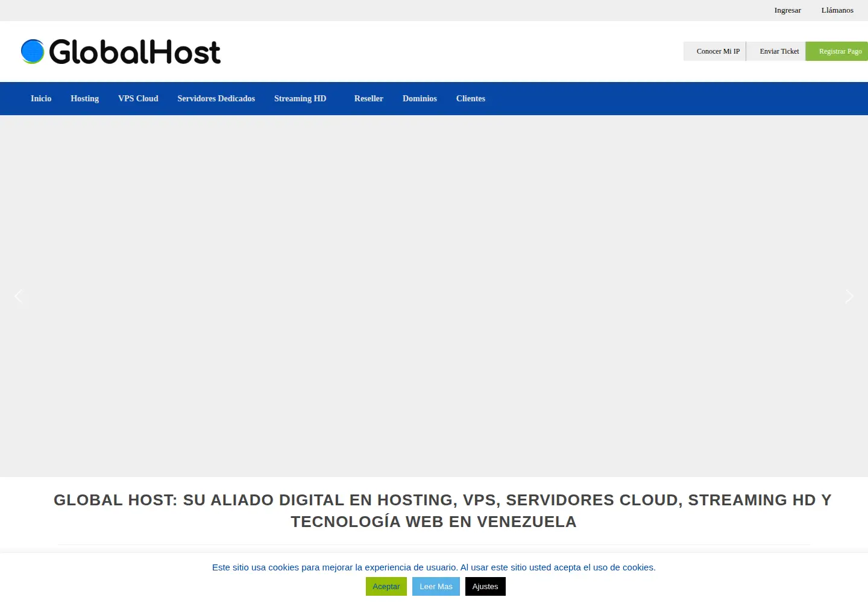Go to next slide arrow
Image resolution: width=868 pixels, height=603 pixels.
pos(849,296)
